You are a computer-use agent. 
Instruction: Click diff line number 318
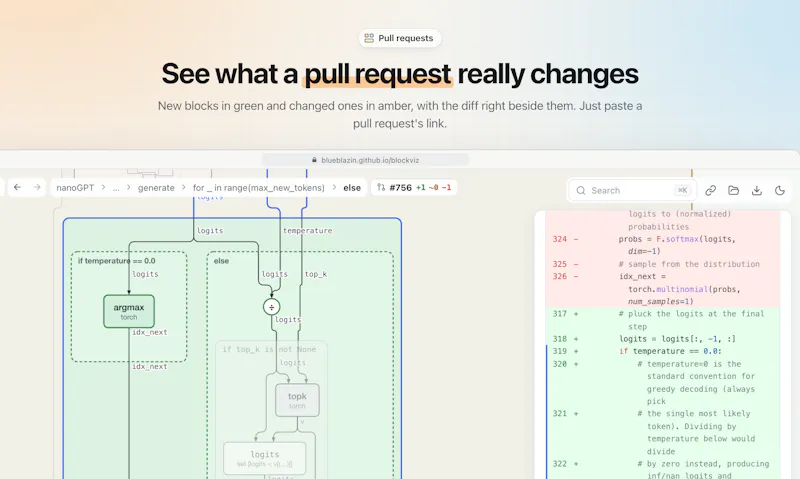559,339
